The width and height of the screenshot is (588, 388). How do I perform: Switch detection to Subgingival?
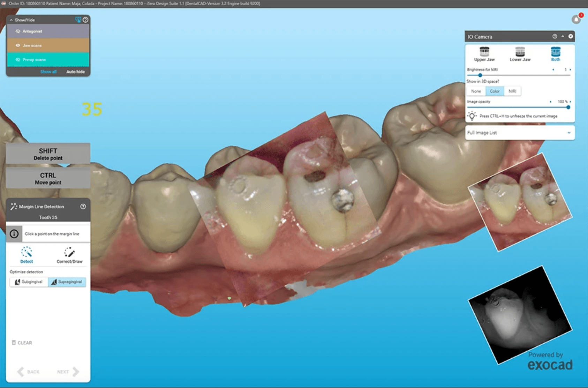(29, 282)
